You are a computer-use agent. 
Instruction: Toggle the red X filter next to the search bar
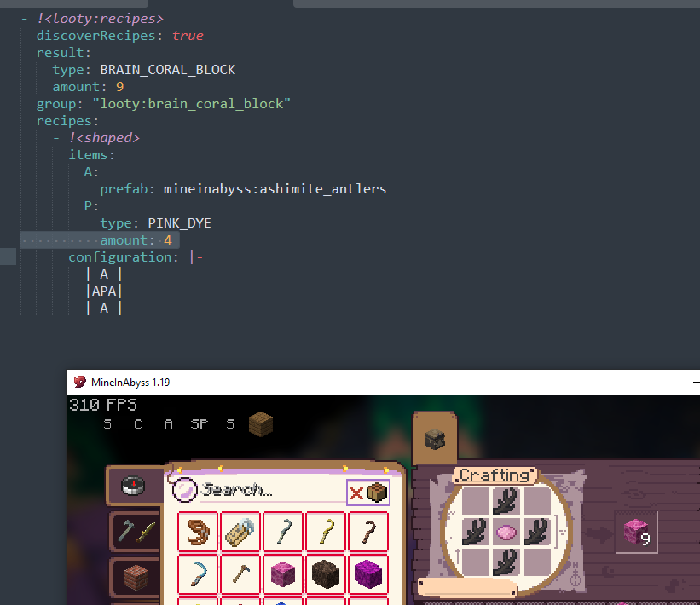pos(358,493)
